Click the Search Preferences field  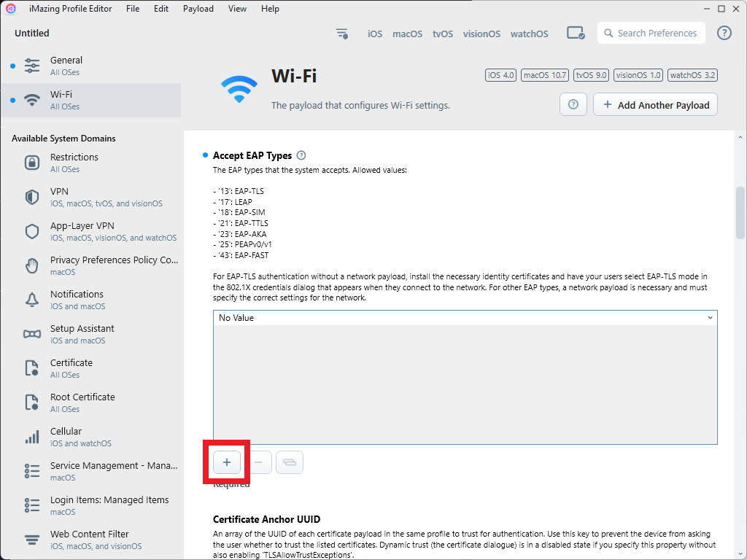pos(651,33)
